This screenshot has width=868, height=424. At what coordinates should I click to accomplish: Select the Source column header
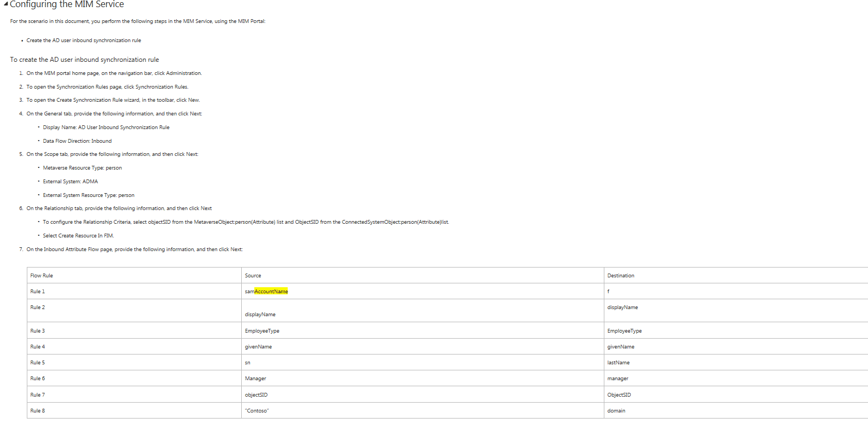253,276
